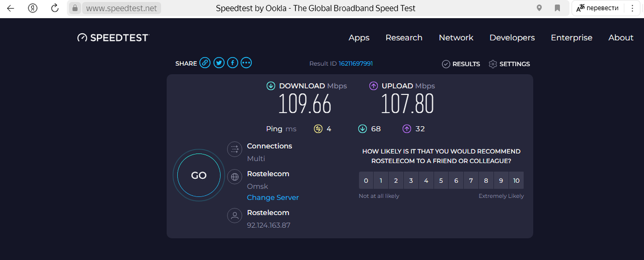This screenshot has height=260, width=644.
Task: Click the idle ping icon next to 4
Action: click(318, 129)
